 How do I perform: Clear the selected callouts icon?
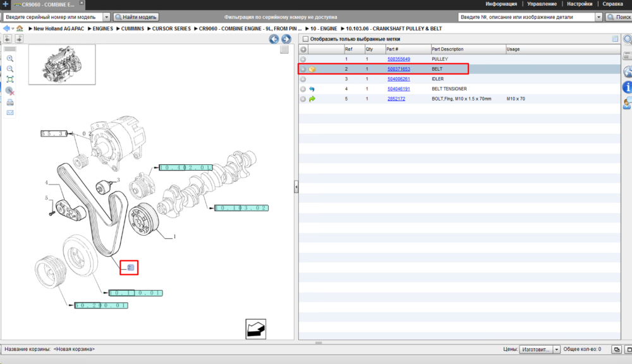[x=10, y=91]
